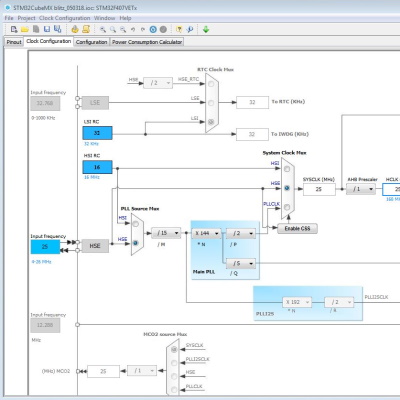Select SYSCLK on the MCO2 source Mux
The image size is (400, 400).
click(174, 350)
